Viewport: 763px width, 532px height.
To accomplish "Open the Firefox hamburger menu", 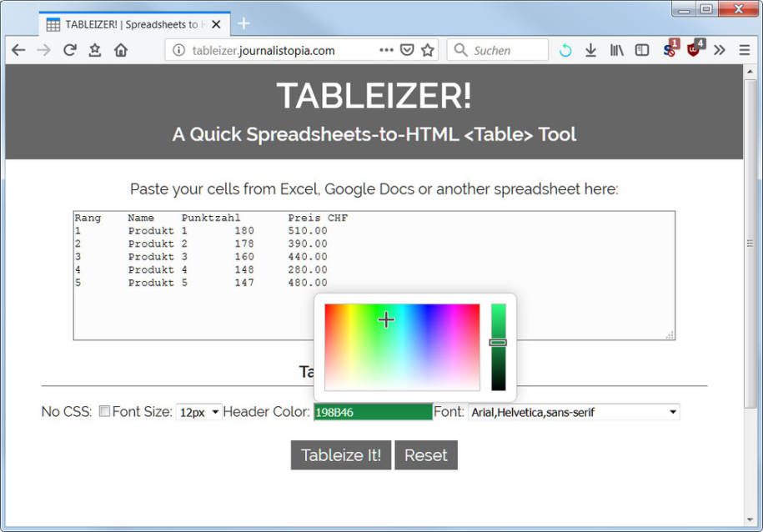I will pos(744,50).
